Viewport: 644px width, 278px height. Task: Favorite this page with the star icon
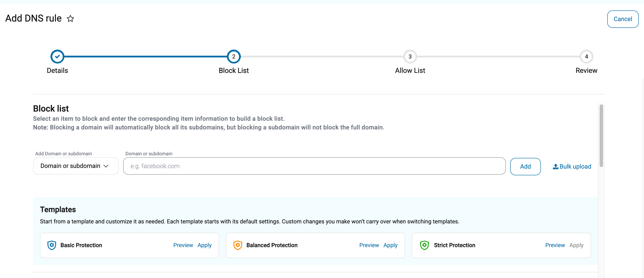(70, 18)
